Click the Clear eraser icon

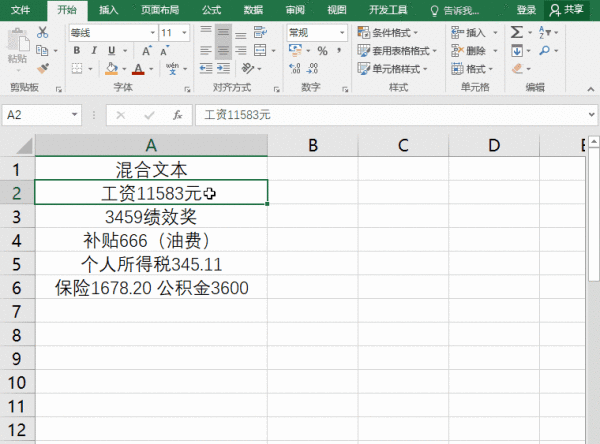point(517,69)
